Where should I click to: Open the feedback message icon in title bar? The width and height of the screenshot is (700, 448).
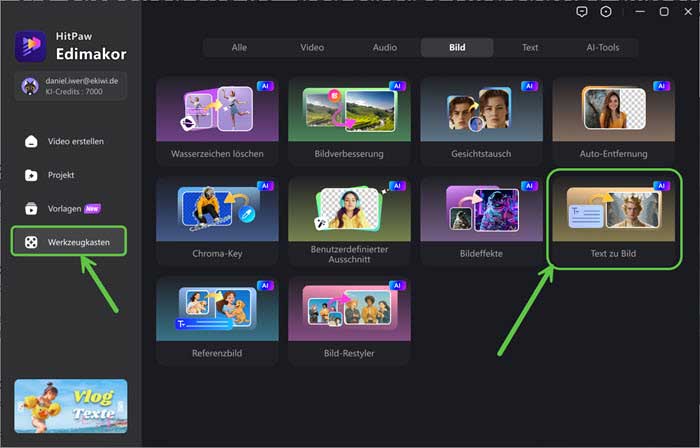point(582,12)
